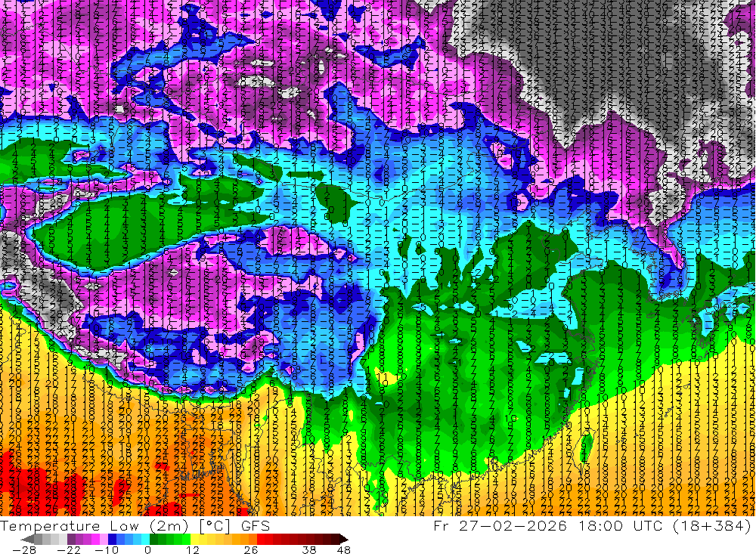Viewport: 756px width, 554px height.
Task: Click the '48' label under the color scale
Action: coord(343,550)
